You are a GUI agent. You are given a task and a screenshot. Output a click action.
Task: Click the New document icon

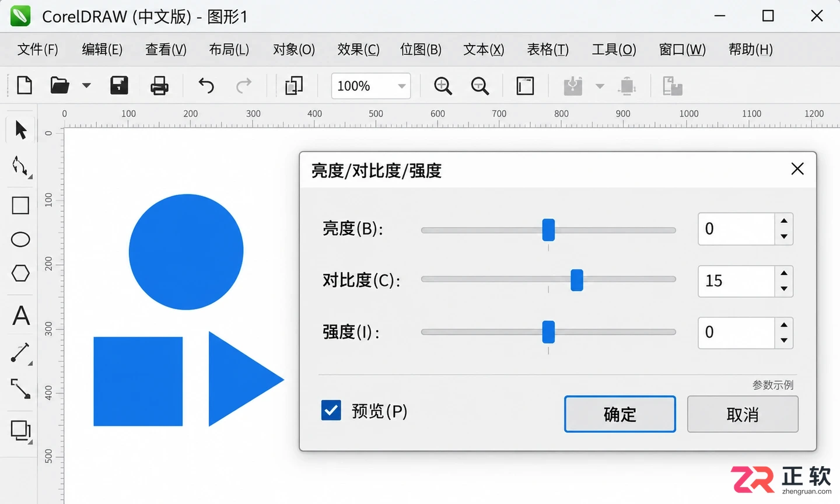tap(24, 86)
